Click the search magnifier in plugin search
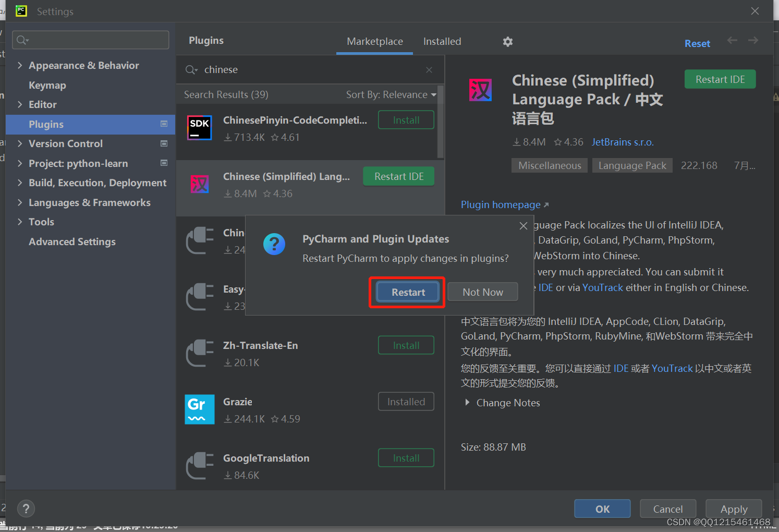 [x=191, y=70]
